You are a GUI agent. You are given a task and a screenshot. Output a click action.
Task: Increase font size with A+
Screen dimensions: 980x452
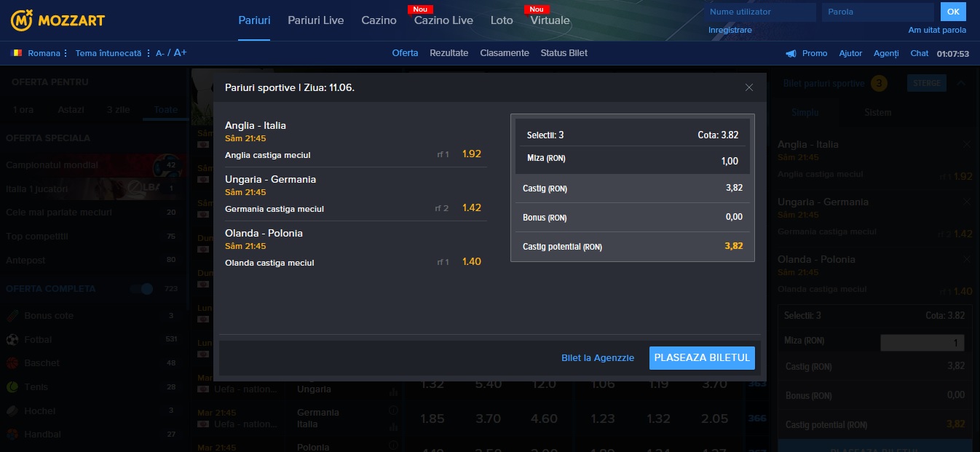tap(180, 53)
